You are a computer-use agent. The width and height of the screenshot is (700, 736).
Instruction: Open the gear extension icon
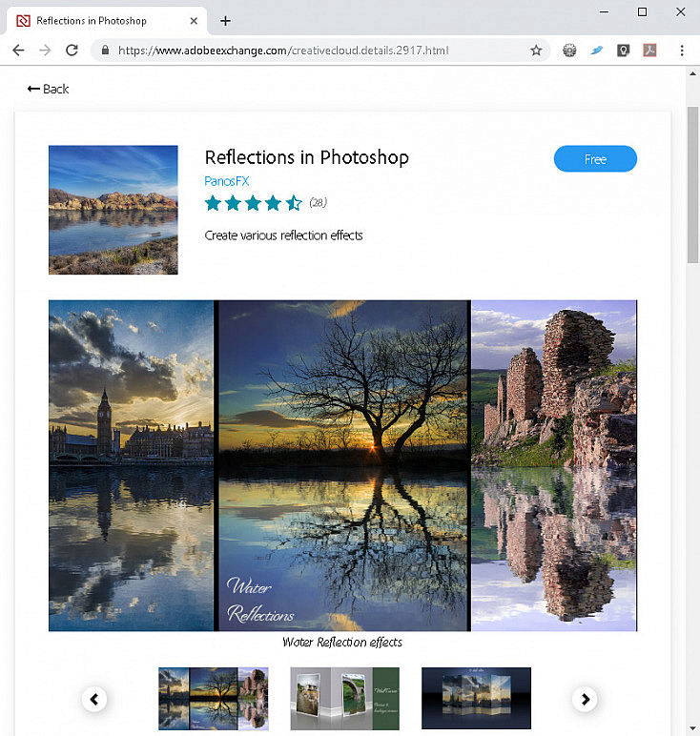(x=569, y=51)
